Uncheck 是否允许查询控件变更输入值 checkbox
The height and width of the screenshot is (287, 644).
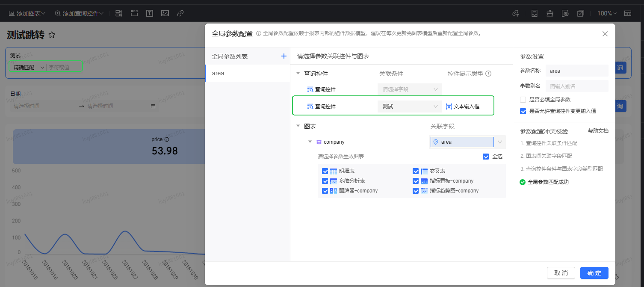pyautogui.click(x=523, y=111)
